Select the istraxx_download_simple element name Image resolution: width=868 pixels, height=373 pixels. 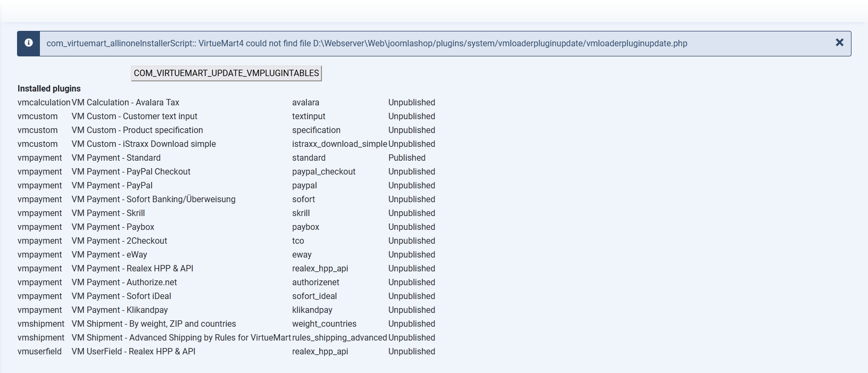pos(339,144)
